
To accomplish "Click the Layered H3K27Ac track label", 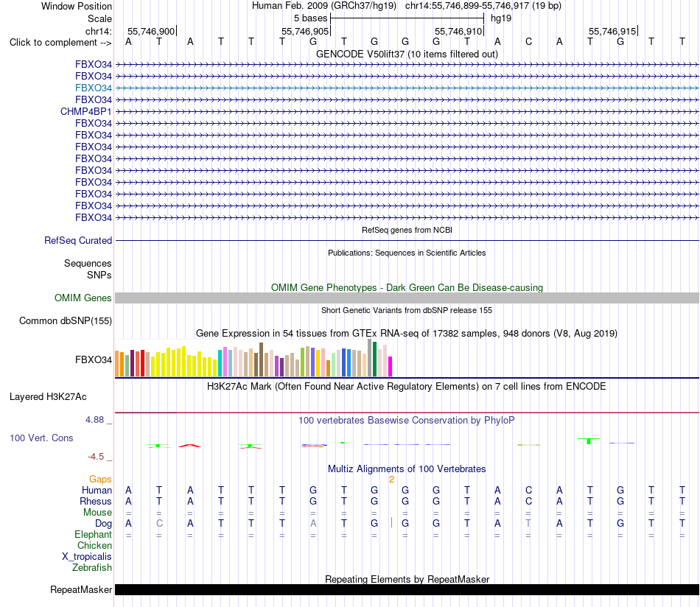I will pos(48,397).
